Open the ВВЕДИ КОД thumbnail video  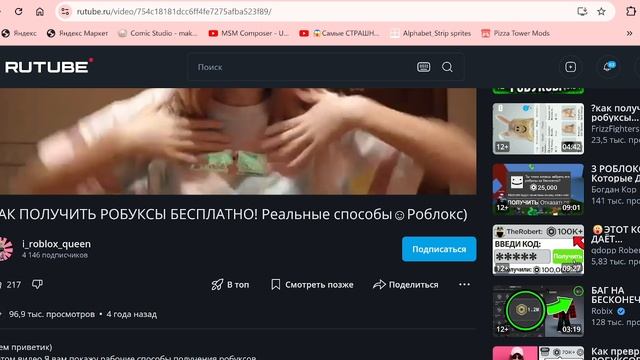(538, 250)
